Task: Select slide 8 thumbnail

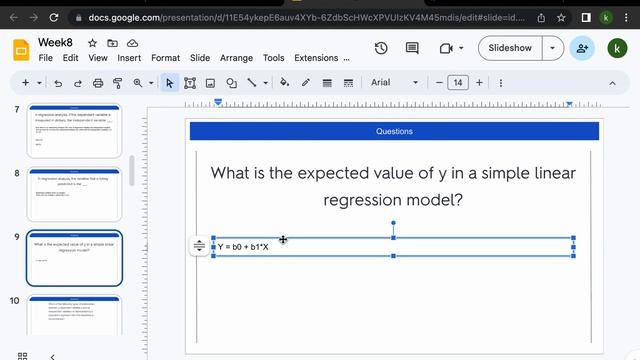Action: point(74,194)
